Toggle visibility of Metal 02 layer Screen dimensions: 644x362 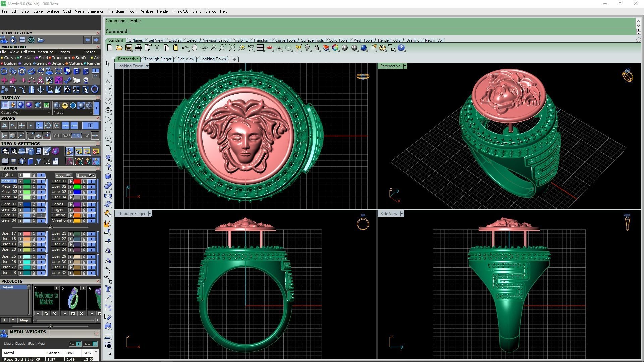click(x=41, y=187)
